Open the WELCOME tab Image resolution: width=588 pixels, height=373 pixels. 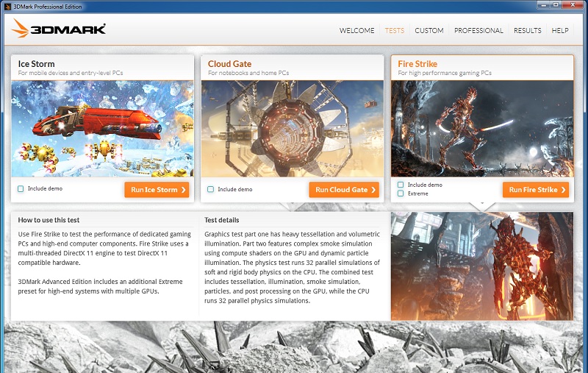(x=356, y=30)
